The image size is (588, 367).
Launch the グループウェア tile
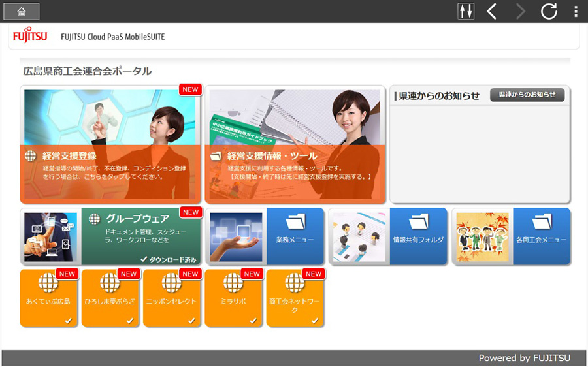pos(110,236)
